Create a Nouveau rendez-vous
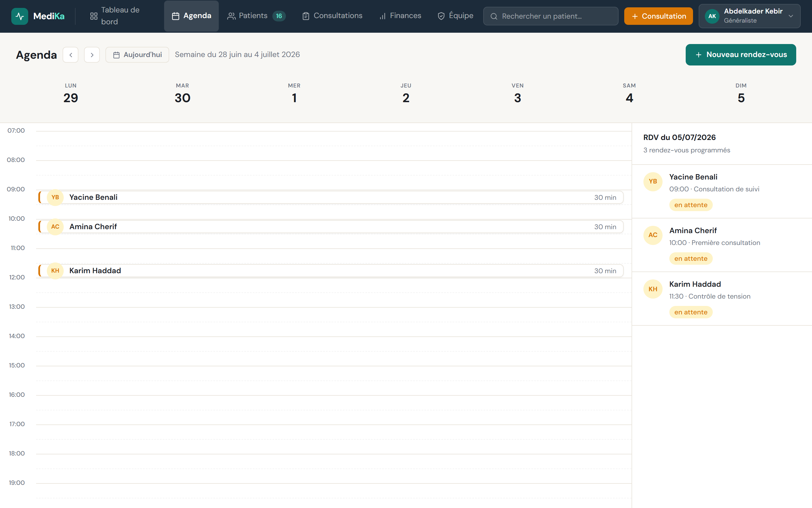812x508 pixels. pos(741,55)
